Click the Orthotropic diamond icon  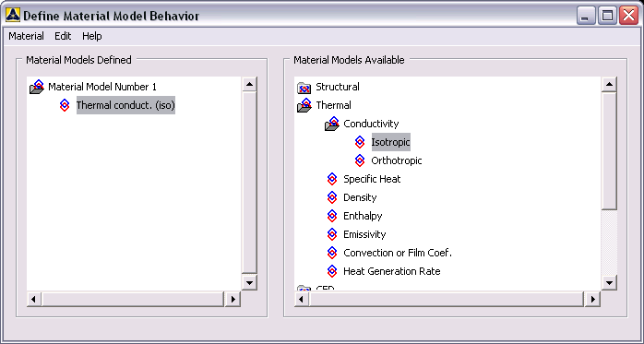coord(360,160)
